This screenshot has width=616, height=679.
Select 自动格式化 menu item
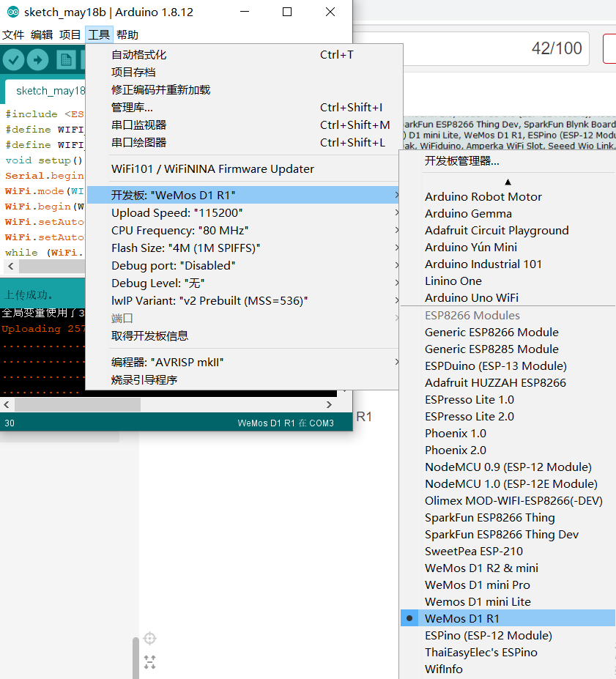tap(242, 54)
